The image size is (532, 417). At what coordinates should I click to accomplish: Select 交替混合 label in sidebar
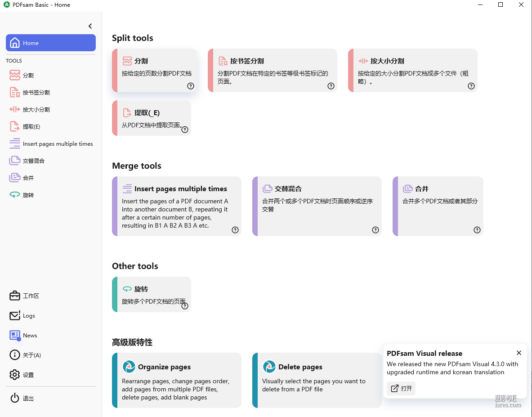[x=34, y=161]
